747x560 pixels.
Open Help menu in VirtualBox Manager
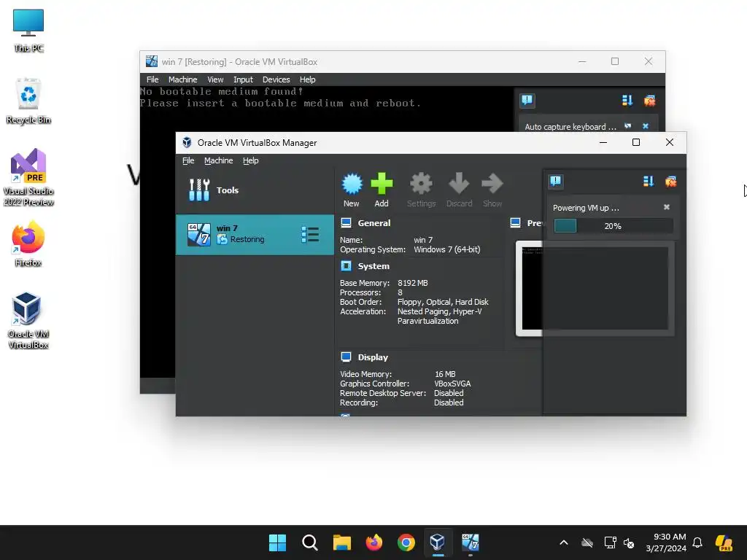[x=251, y=160]
